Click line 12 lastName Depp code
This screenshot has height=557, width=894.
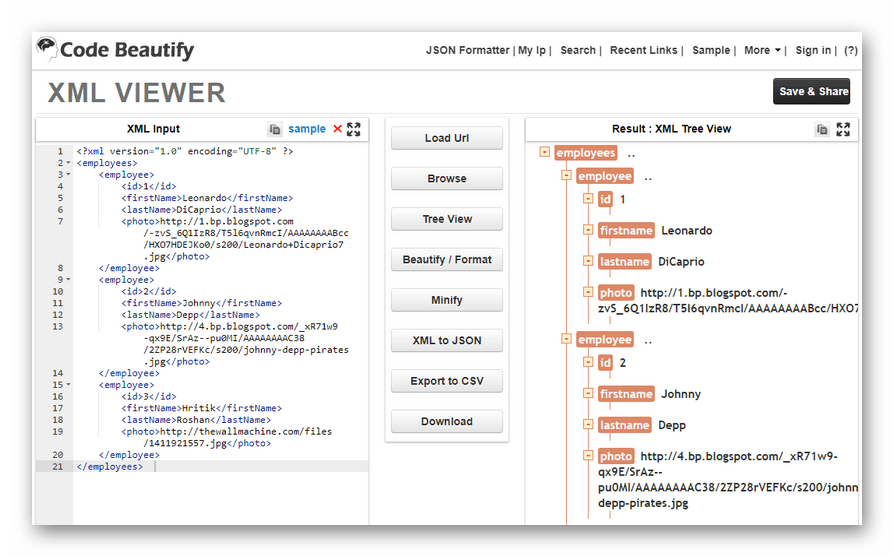[x=190, y=315]
